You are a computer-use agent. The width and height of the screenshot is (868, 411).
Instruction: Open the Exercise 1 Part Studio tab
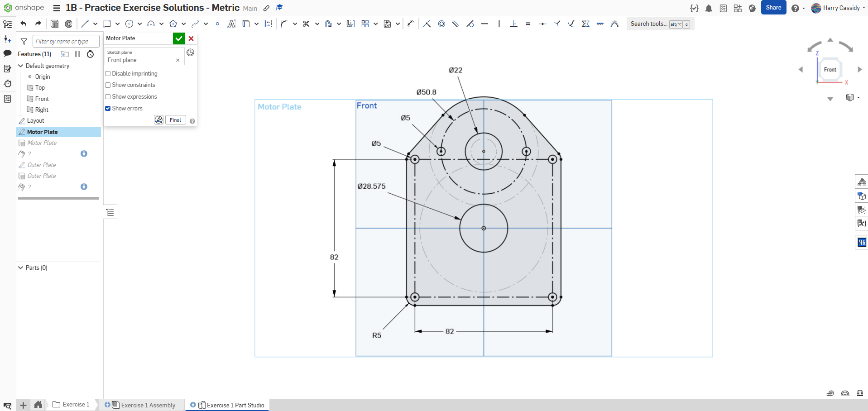coord(235,405)
